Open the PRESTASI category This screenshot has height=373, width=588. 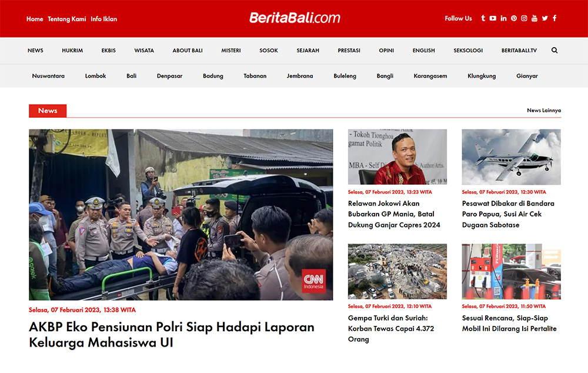[349, 50]
